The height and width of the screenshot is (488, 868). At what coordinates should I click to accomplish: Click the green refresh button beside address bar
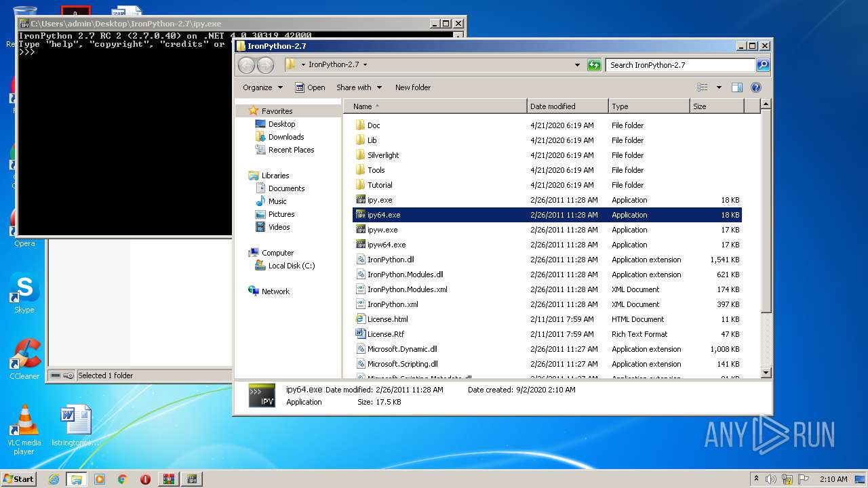click(x=594, y=65)
